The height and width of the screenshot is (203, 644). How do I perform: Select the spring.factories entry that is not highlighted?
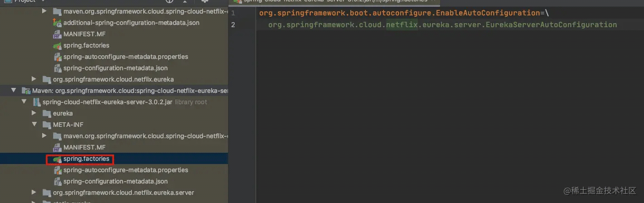pyautogui.click(x=86, y=45)
